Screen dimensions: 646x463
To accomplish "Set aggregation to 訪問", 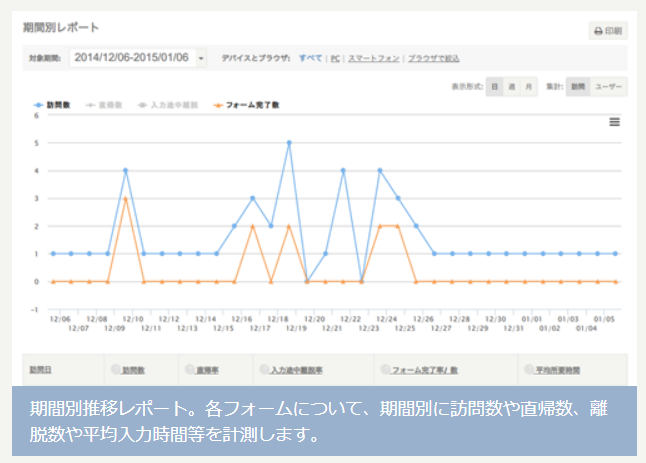I will click(x=578, y=87).
